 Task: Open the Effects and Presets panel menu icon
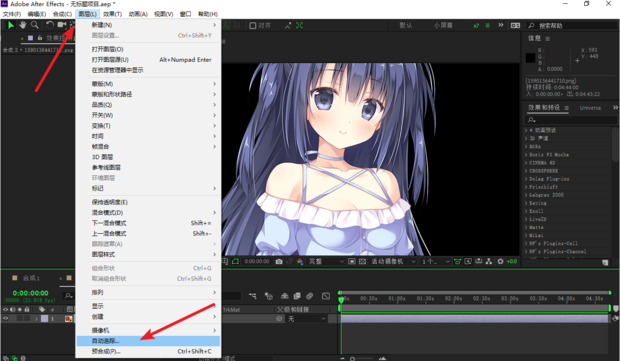pos(567,108)
